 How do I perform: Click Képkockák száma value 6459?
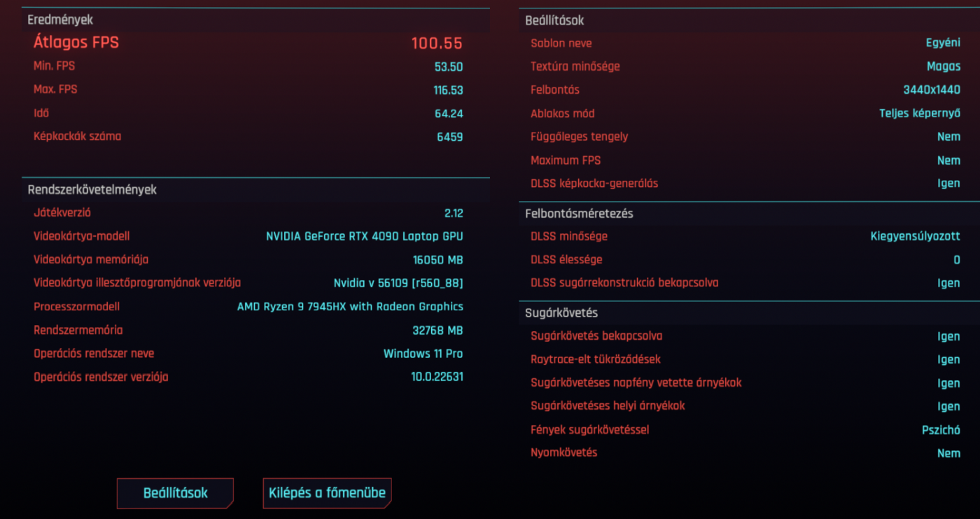tap(450, 137)
